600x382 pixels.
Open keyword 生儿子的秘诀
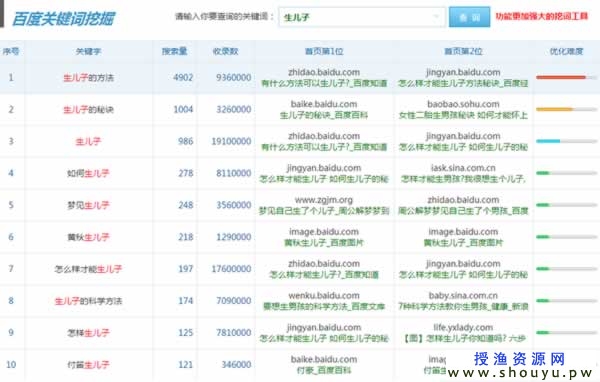88,110
